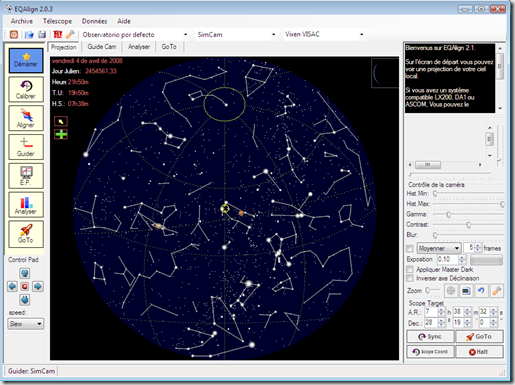Enable the checkbox beside Moyenner
515x385 pixels.
coord(410,249)
